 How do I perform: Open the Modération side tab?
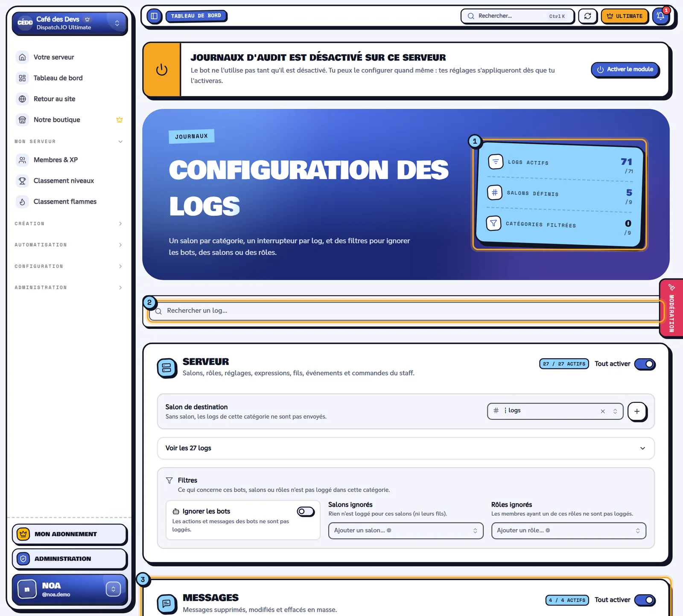pyautogui.click(x=671, y=308)
